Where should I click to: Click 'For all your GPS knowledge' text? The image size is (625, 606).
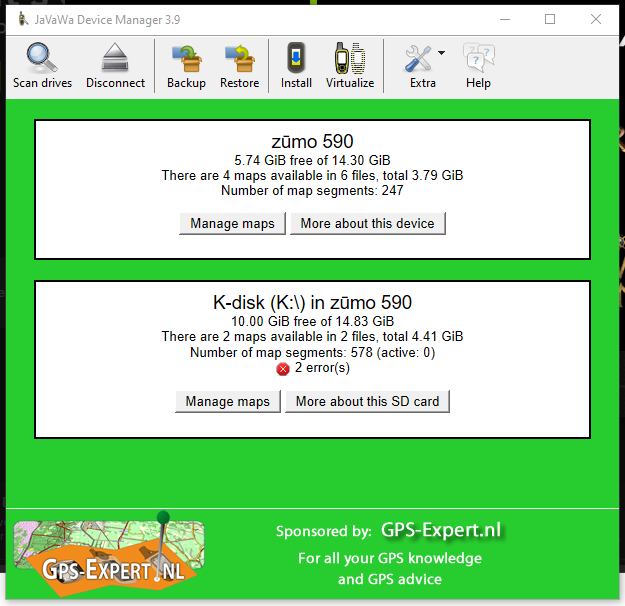[x=390, y=559]
